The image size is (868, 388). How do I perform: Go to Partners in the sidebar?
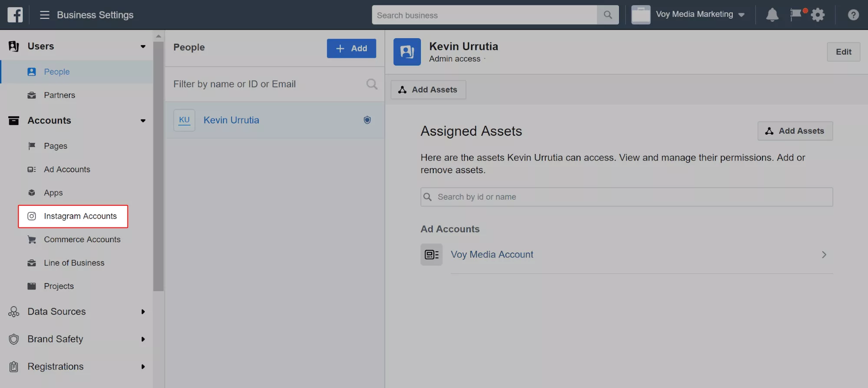click(x=59, y=95)
